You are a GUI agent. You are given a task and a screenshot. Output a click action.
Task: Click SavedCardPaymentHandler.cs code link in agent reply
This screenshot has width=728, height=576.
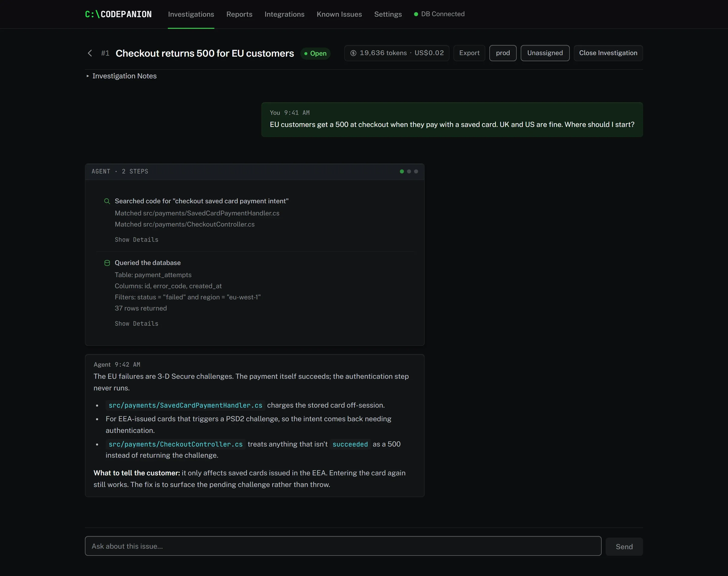(185, 405)
